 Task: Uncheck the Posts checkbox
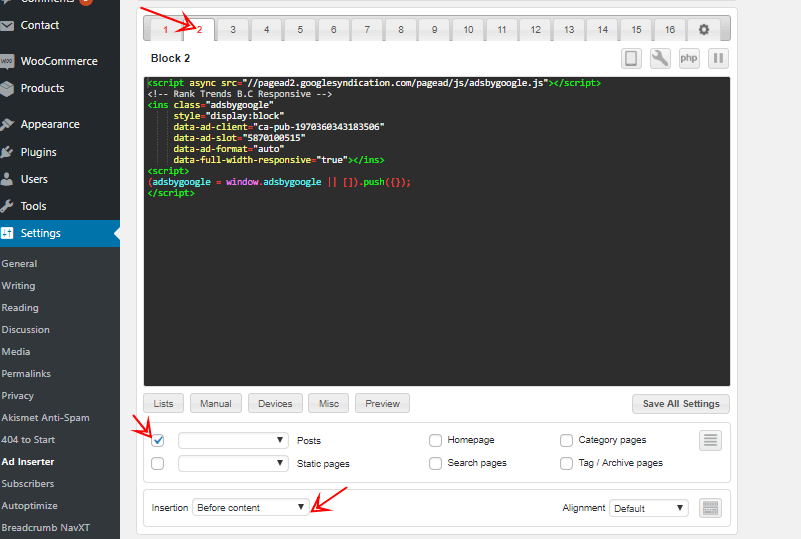coord(158,440)
